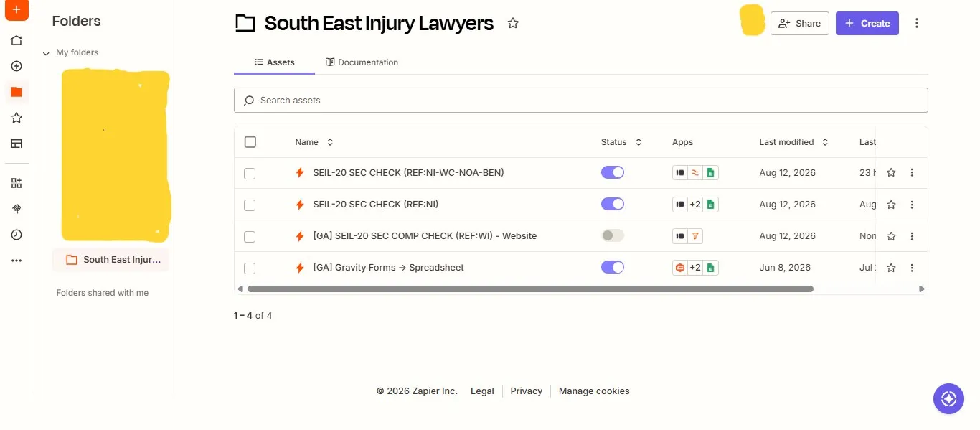This screenshot has width=980, height=430.
Task: Open the SEIL-20 SEC CHECK (REF:NI) Zap name
Action: tap(375, 205)
